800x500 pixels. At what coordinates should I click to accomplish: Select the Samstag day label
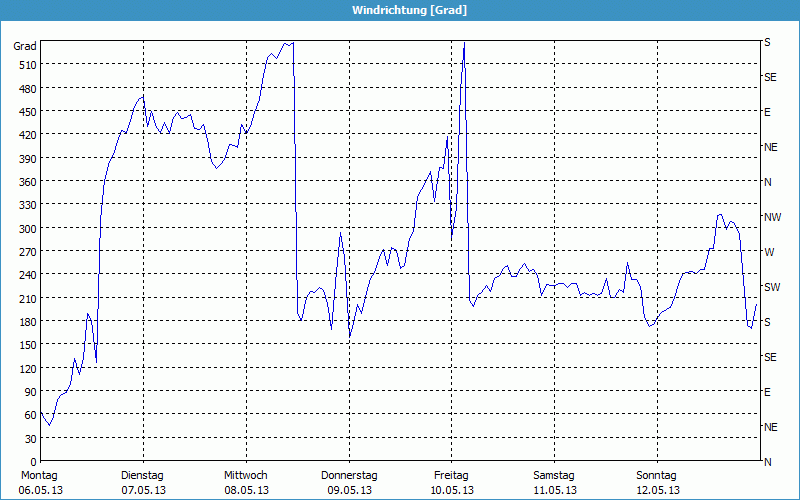(x=554, y=475)
